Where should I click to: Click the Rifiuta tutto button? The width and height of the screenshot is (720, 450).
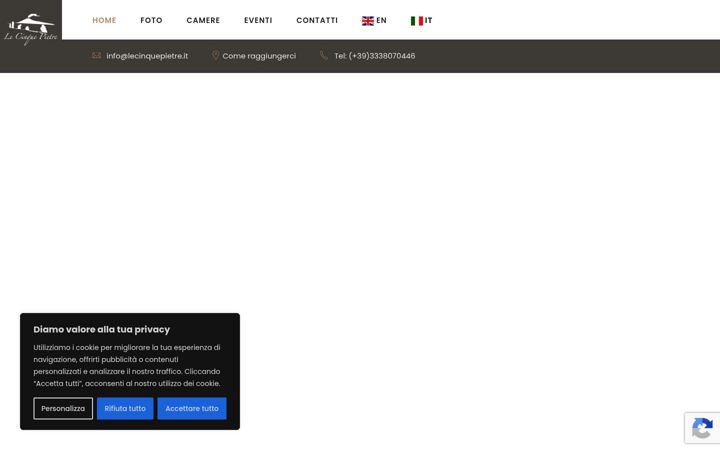(125, 408)
